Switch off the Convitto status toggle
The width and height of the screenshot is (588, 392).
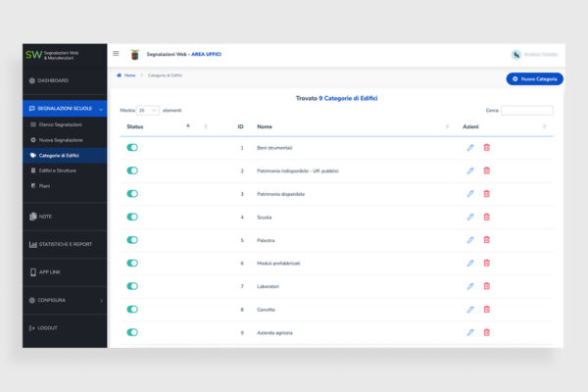click(x=132, y=310)
